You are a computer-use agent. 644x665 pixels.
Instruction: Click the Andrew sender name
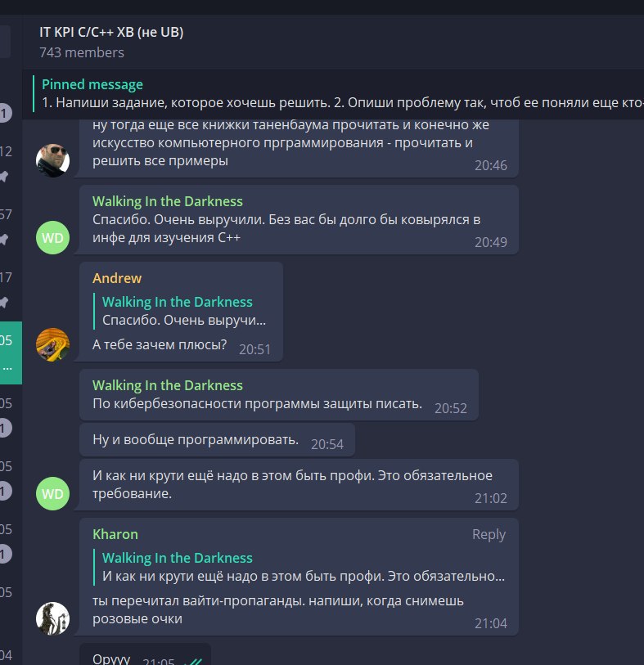[x=117, y=278]
